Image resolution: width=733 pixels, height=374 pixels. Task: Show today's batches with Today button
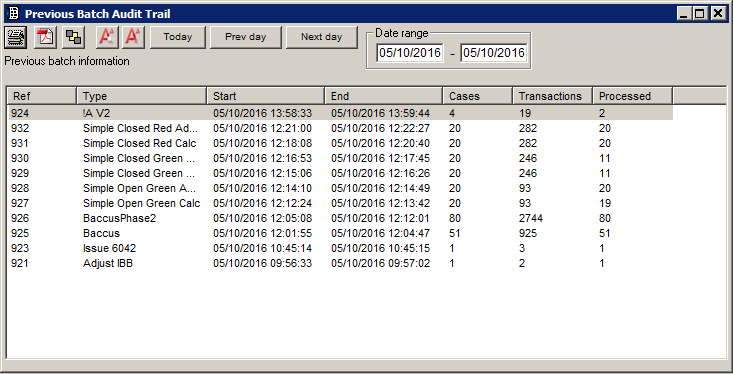(178, 37)
